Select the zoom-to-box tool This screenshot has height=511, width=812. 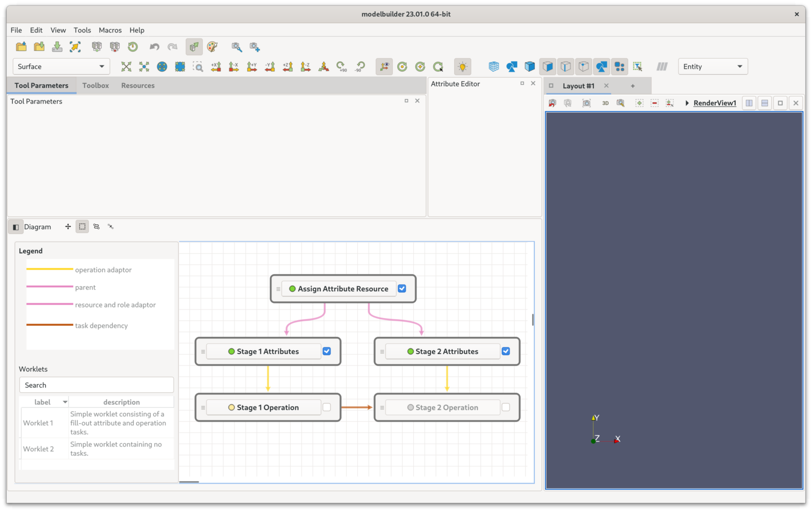click(198, 66)
